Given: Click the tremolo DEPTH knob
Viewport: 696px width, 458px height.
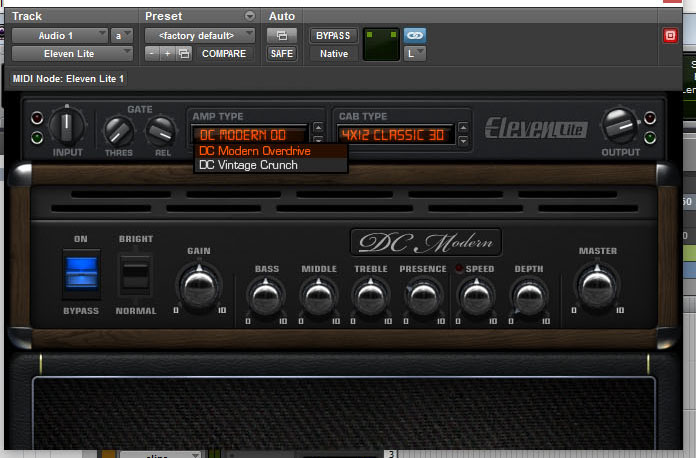Looking at the screenshot, I should click(x=529, y=297).
